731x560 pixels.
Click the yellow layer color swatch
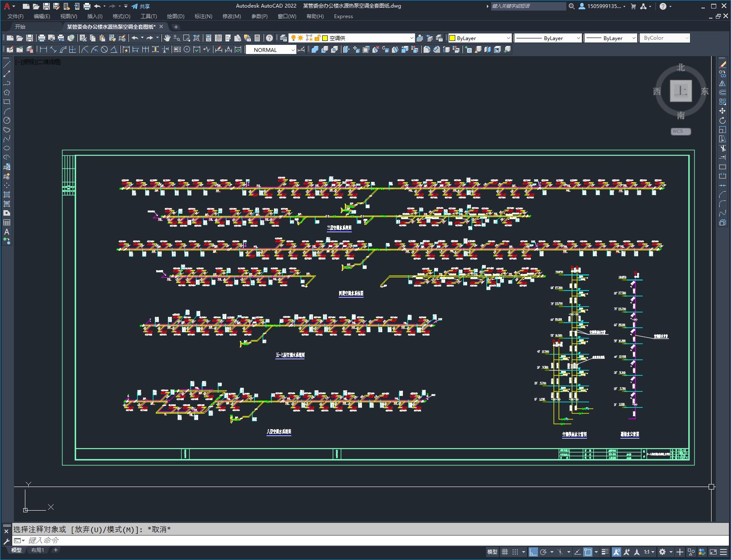pos(325,38)
